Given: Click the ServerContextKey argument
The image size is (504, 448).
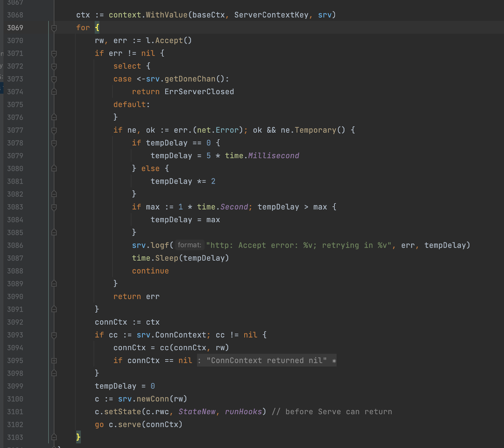Looking at the screenshot, I should coord(271,15).
